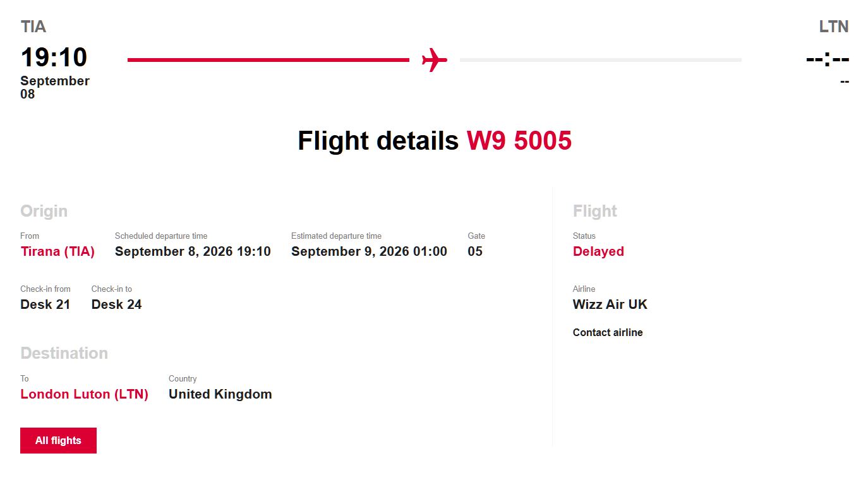The image size is (868, 487).
Task: Select the Gate 05 value
Action: [475, 251]
